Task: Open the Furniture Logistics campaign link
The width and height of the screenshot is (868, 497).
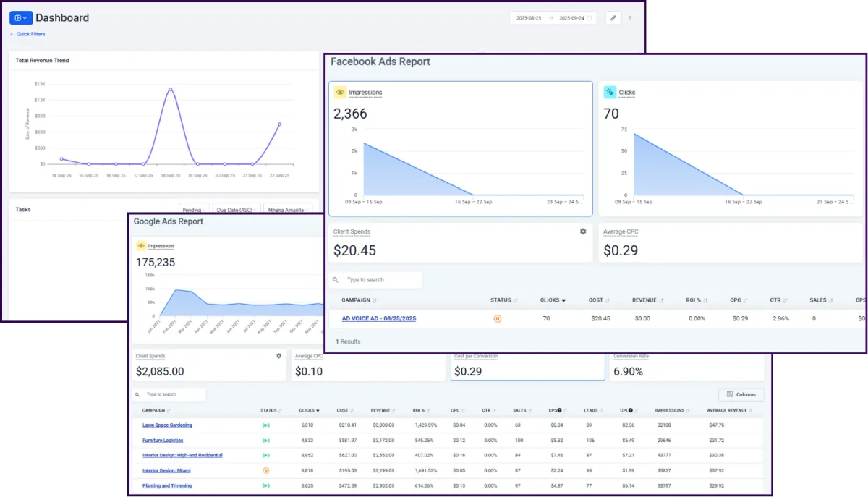Action: pos(163,441)
